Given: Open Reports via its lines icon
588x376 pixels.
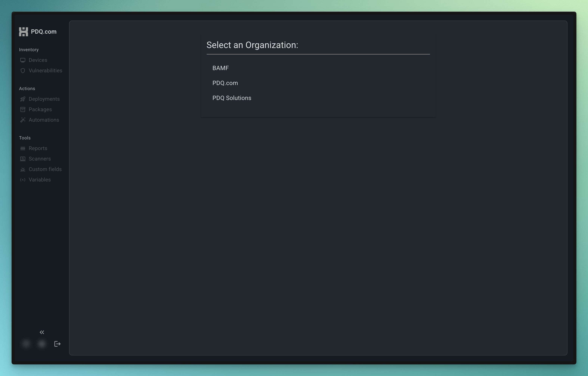Looking at the screenshot, I should click(23, 148).
